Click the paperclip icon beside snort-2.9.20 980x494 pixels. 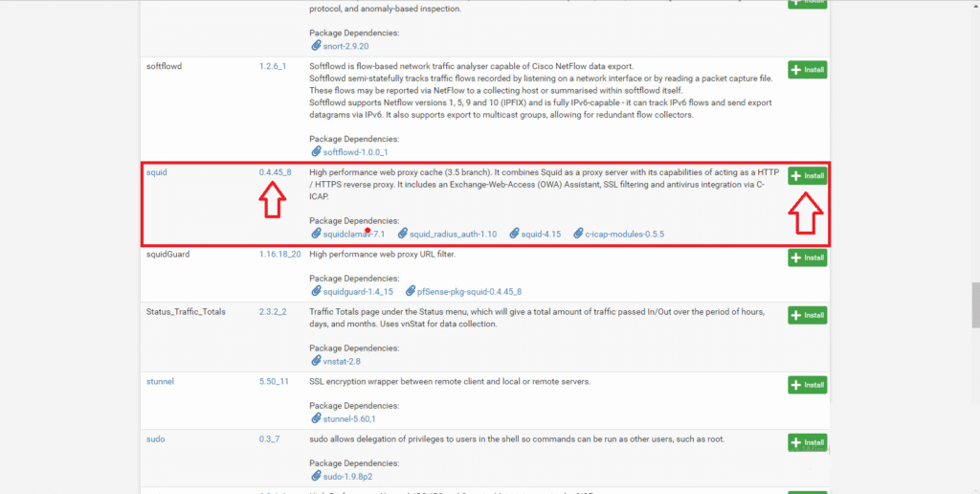coord(316,46)
